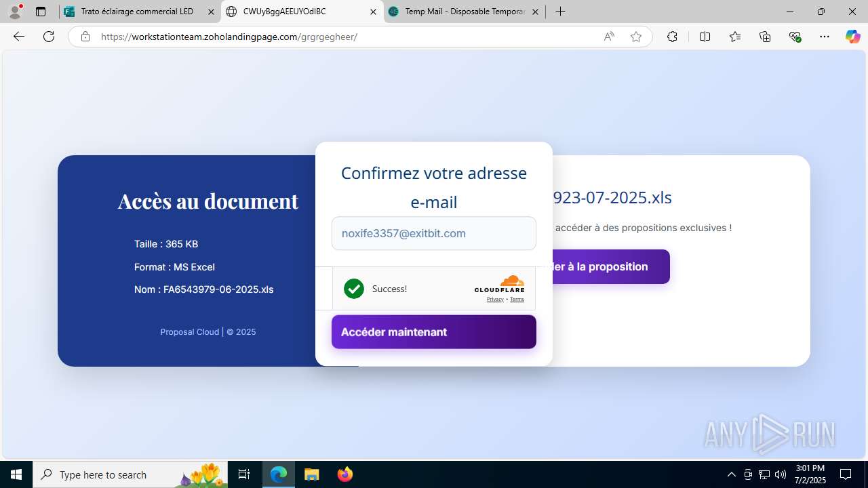Close the Temp Mail tab
The height and width of the screenshot is (488, 868).
(535, 12)
